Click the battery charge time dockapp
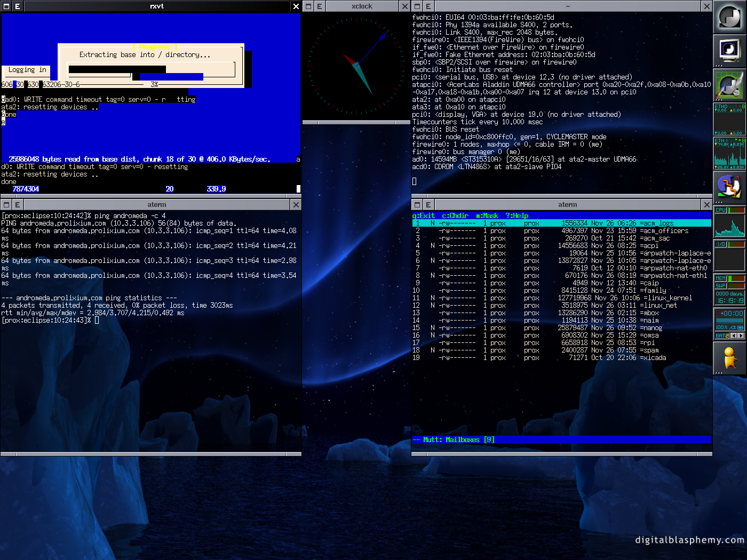The width and height of the screenshot is (747, 560). tap(729, 324)
